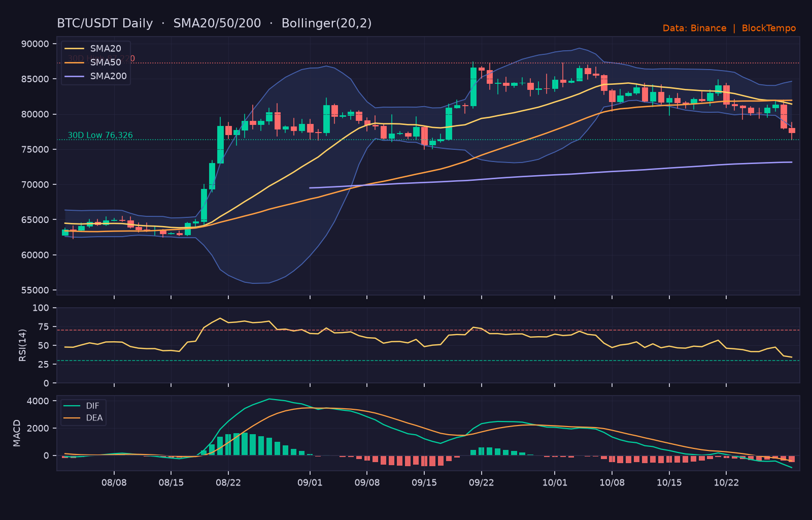This screenshot has width=812, height=520.
Task: Click the 10/08 date label
Action: (x=612, y=482)
